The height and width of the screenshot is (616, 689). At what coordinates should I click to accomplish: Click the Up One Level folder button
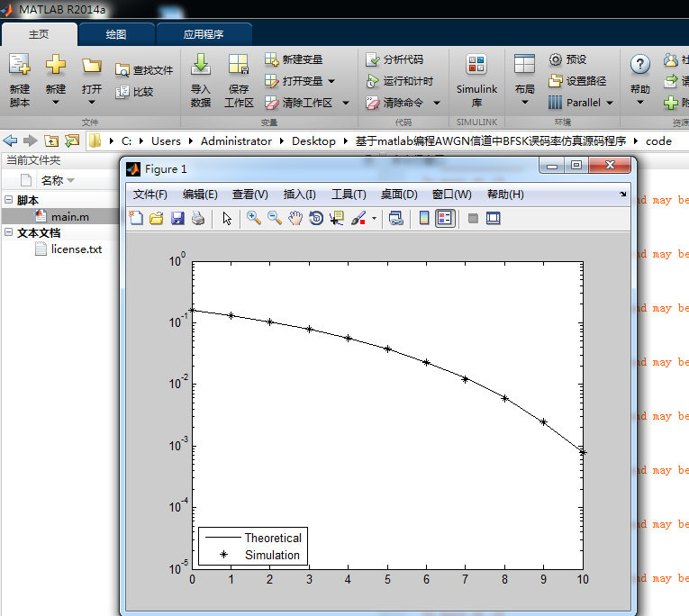pos(51,141)
